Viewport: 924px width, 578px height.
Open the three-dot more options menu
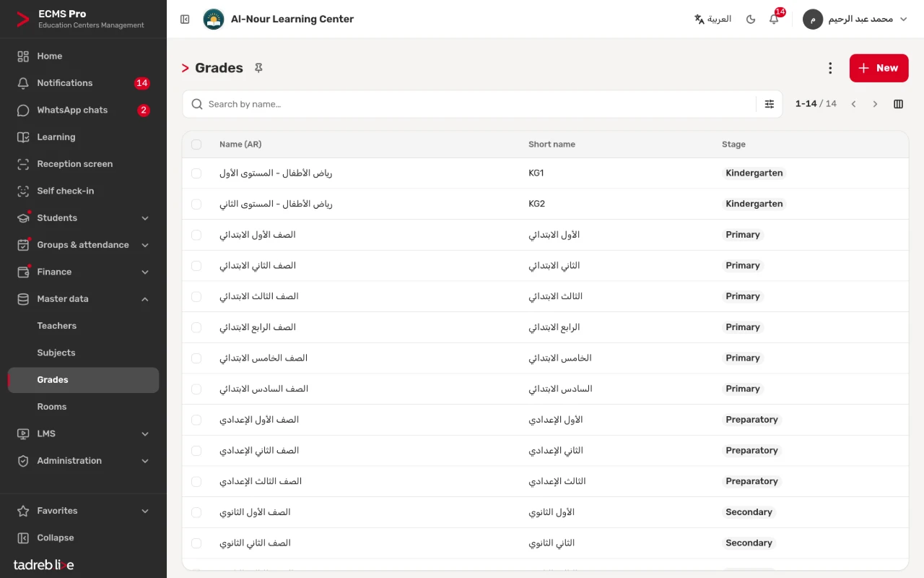(830, 68)
